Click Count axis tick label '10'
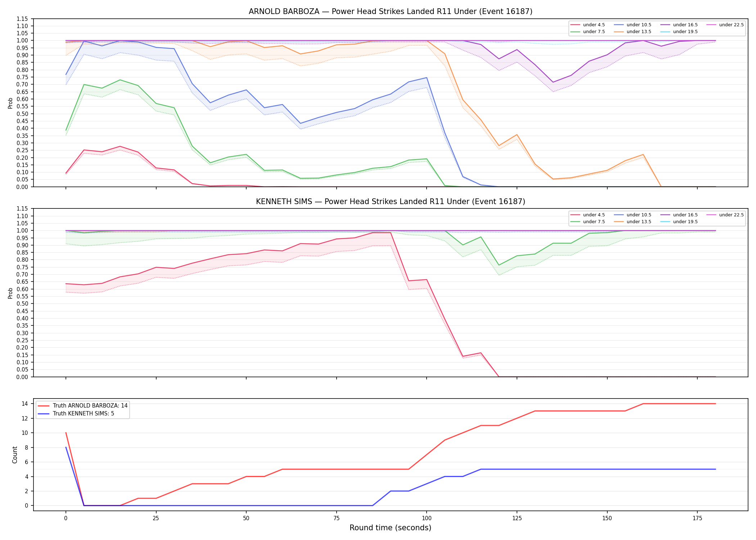 tap(24, 433)
